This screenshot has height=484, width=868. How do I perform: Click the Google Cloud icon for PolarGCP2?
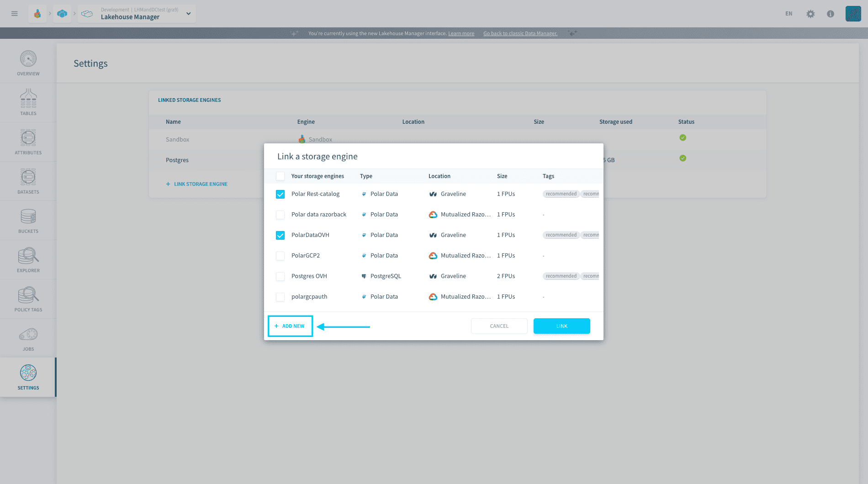433,256
